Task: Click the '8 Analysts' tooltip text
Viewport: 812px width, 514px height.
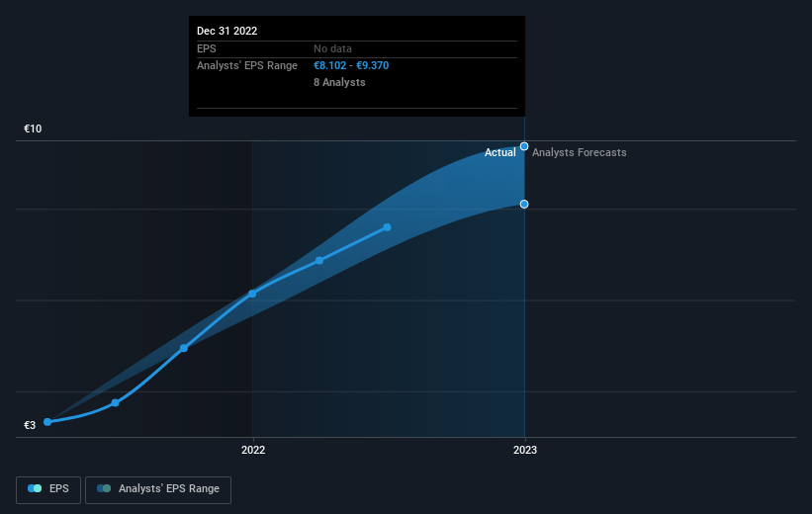Action: (x=339, y=82)
